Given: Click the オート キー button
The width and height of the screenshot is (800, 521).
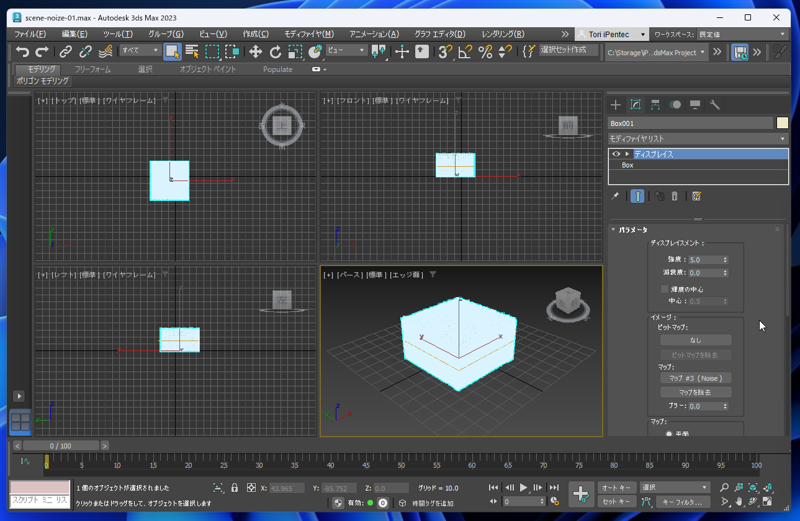Looking at the screenshot, I should coord(616,487).
